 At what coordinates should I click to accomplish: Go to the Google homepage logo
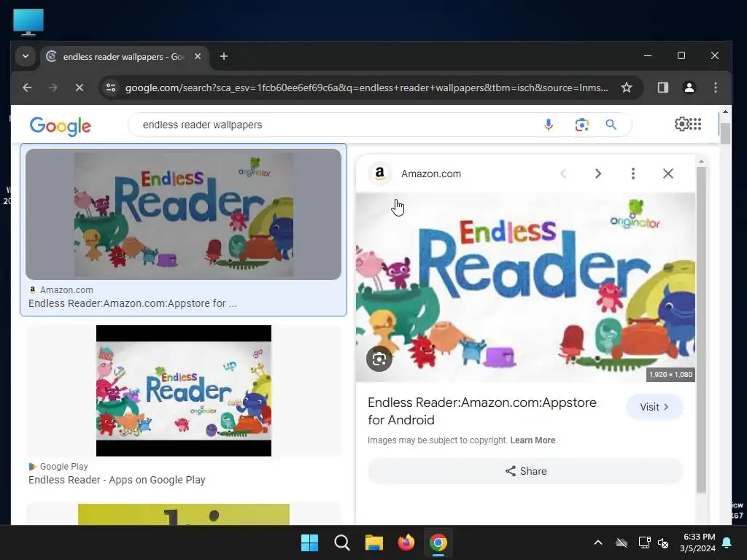60,125
